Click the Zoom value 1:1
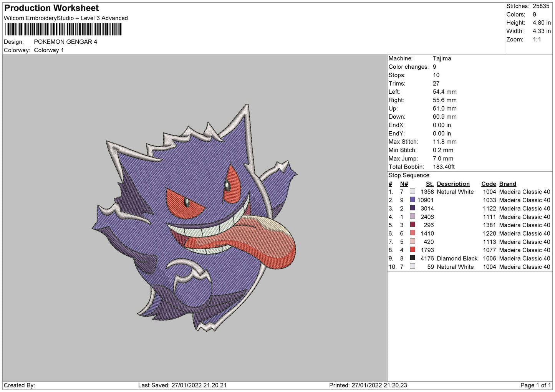Image resolution: width=555 pixels, height=392 pixels. (x=537, y=40)
